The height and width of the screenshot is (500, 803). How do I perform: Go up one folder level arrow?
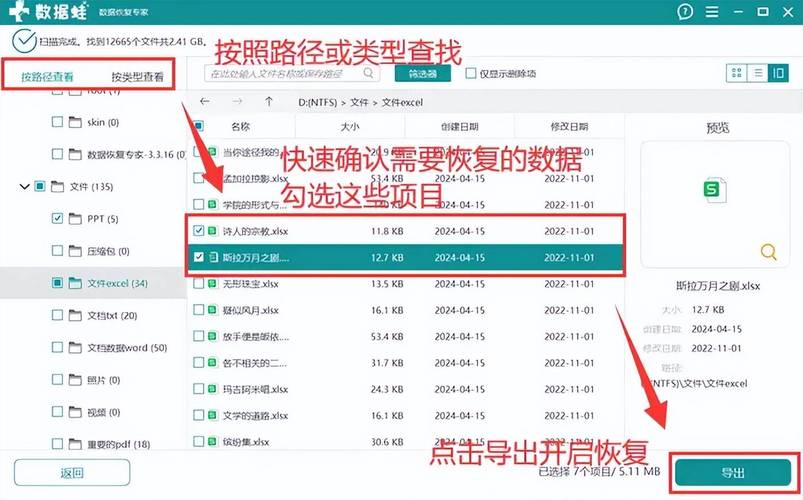pyautogui.click(x=269, y=101)
